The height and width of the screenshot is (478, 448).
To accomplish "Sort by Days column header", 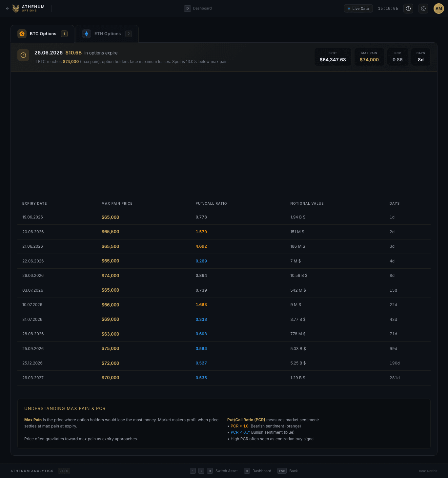I will coord(395,203).
